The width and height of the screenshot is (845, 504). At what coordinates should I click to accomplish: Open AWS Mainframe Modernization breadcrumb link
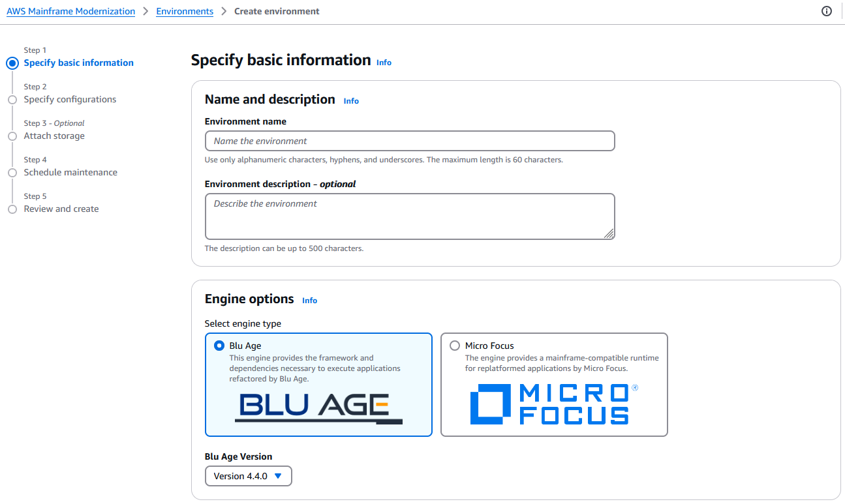(70, 11)
